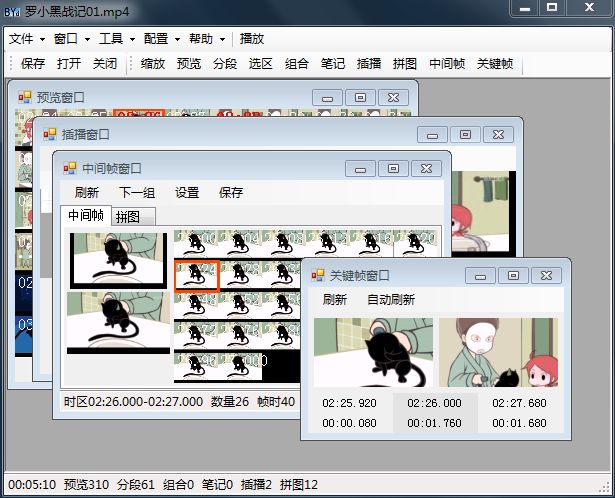This screenshot has height=498, width=615.
Task: Click 关闭 in the toolbar
Action: tap(105, 63)
